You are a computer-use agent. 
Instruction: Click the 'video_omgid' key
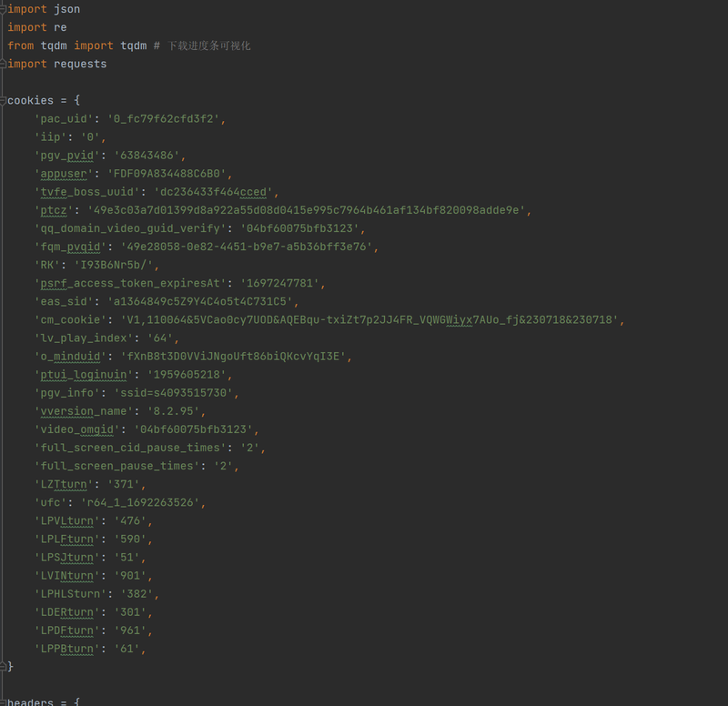(77, 429)
